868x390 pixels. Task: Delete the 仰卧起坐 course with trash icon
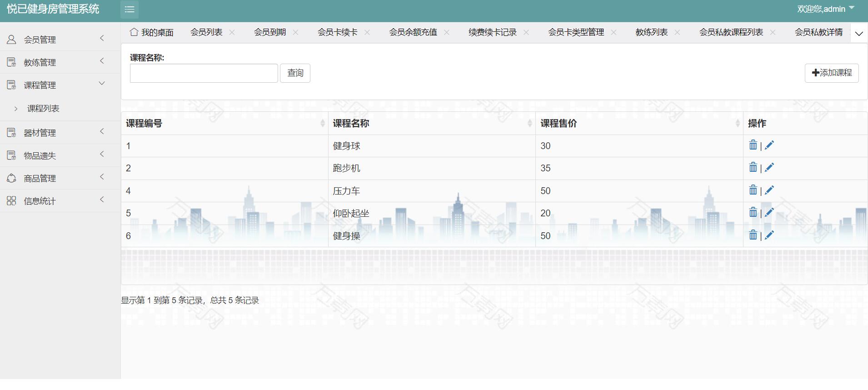753,212
